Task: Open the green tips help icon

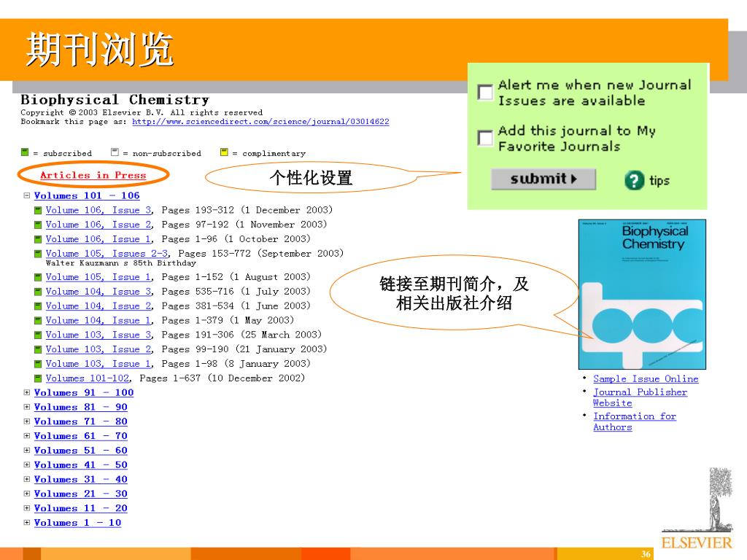Action: 634,181
